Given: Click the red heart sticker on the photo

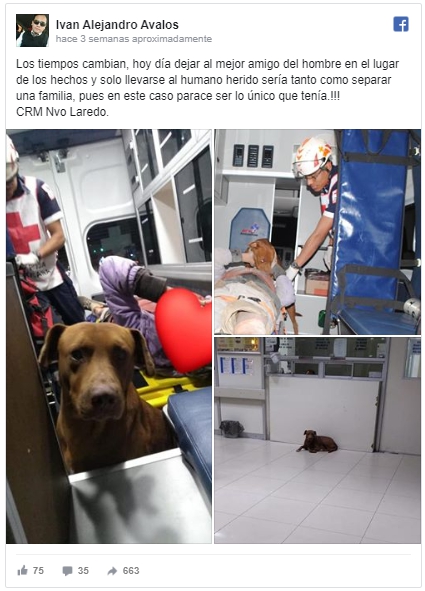Looking at the screenshot, I should [x=183, y=330].
